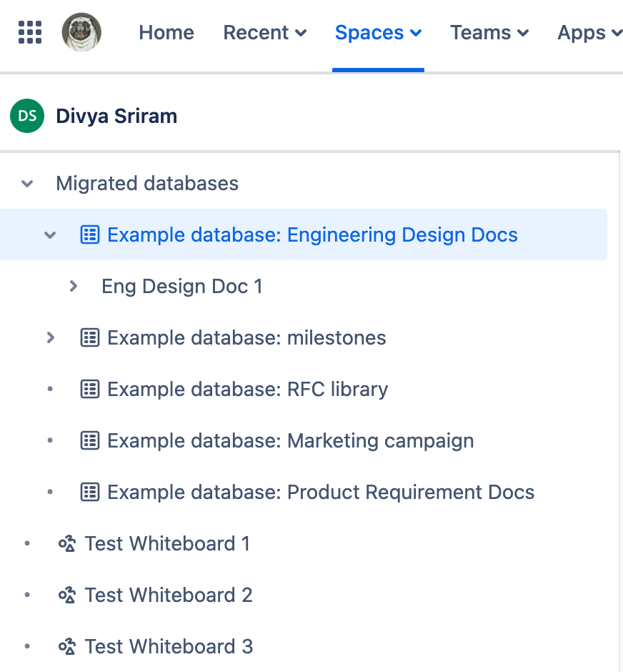Screen dimensions: 623x672
Task: Open the Divya Sriram space name
Action: tap(116, 116)
